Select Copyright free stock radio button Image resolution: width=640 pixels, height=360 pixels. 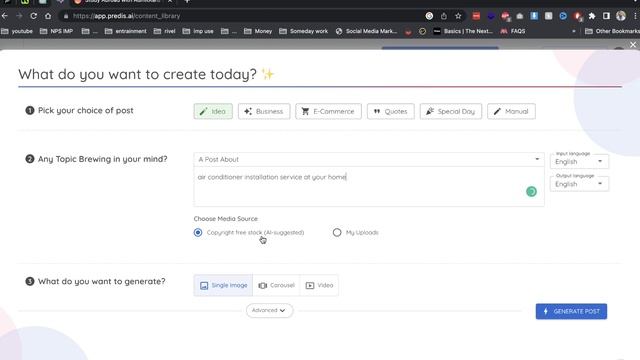click(198, 232)
